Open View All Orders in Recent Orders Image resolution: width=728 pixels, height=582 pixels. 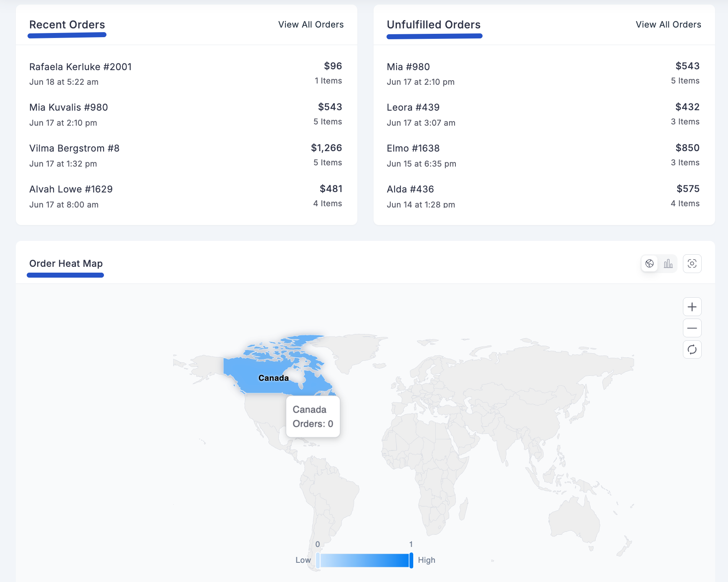coord(311,25)
